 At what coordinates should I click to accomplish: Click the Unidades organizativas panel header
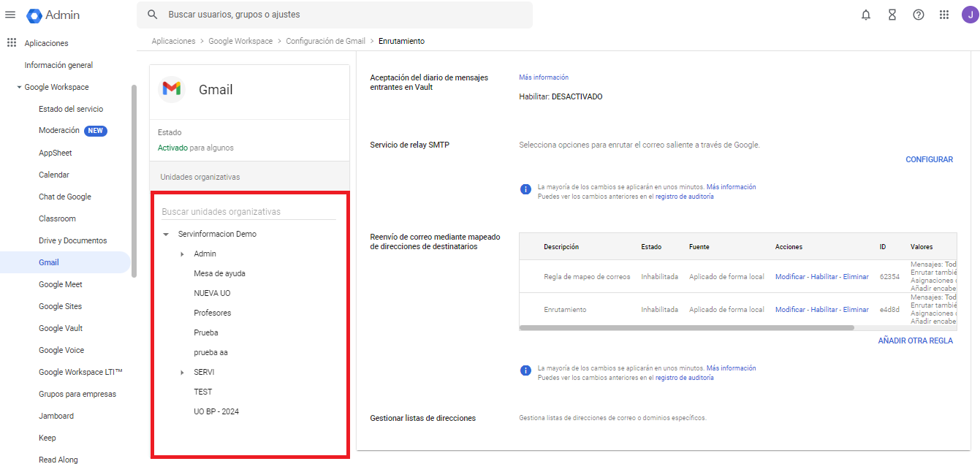(x=249, y=177)
